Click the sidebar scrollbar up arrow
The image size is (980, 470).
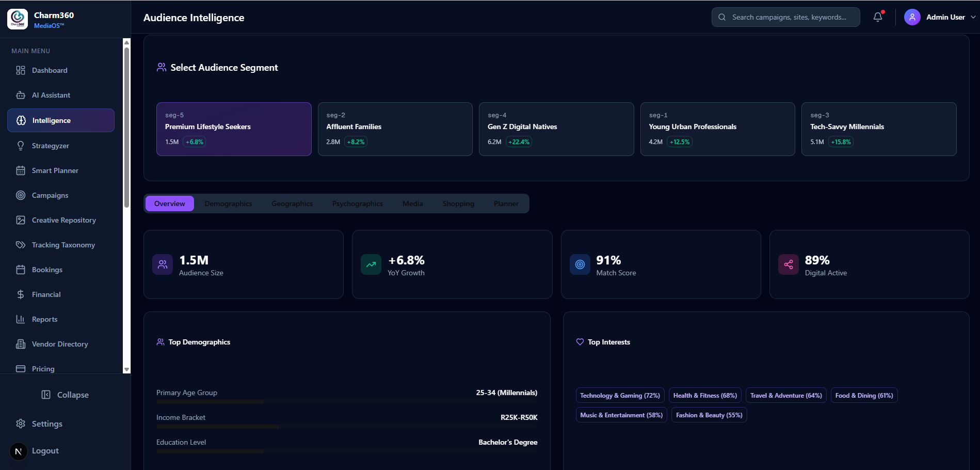pos(126,42)
